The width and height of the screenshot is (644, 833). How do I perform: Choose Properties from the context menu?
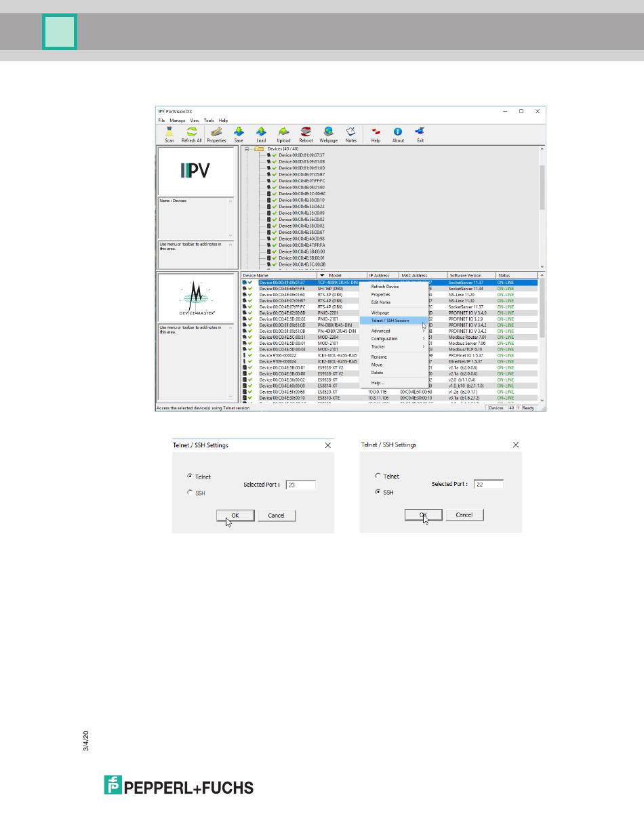pyautogui.click(x=380, y=295)
